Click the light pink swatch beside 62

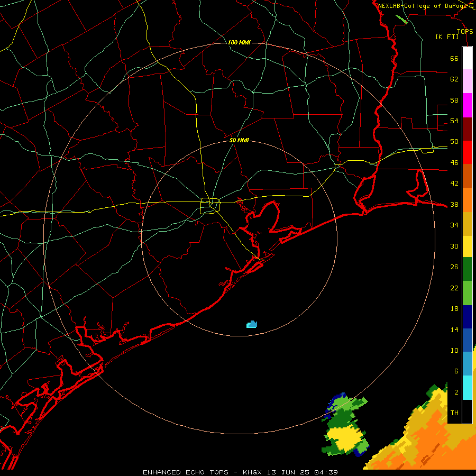[467, 81]
